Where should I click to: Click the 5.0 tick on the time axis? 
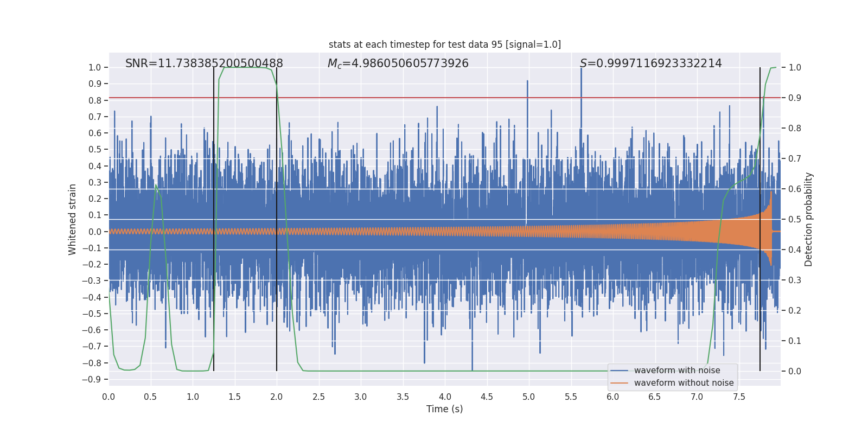529,397
